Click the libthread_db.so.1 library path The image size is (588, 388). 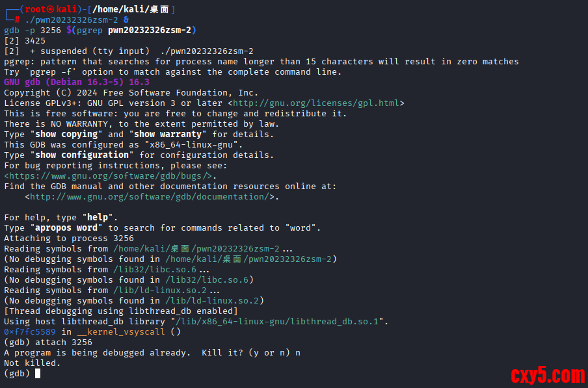point(278,322)
